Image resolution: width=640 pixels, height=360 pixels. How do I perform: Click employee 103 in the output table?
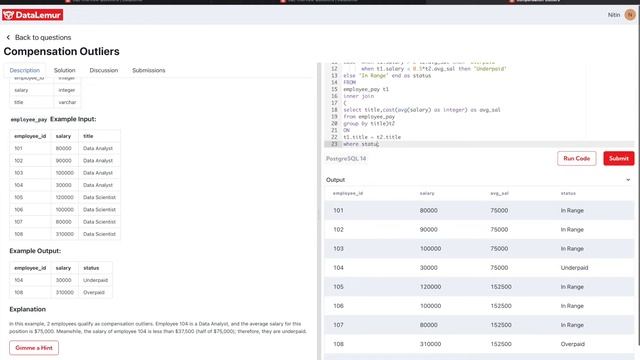[x=338, y=249]
